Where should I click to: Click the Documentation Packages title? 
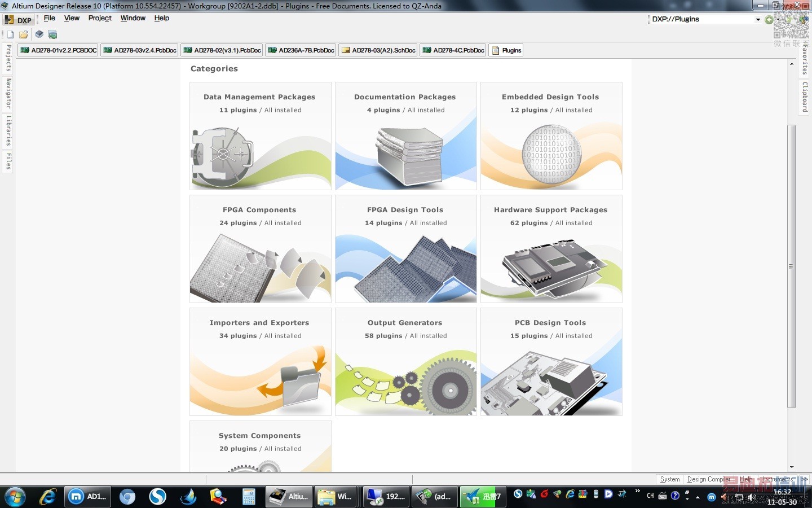[x=405, y=97]
